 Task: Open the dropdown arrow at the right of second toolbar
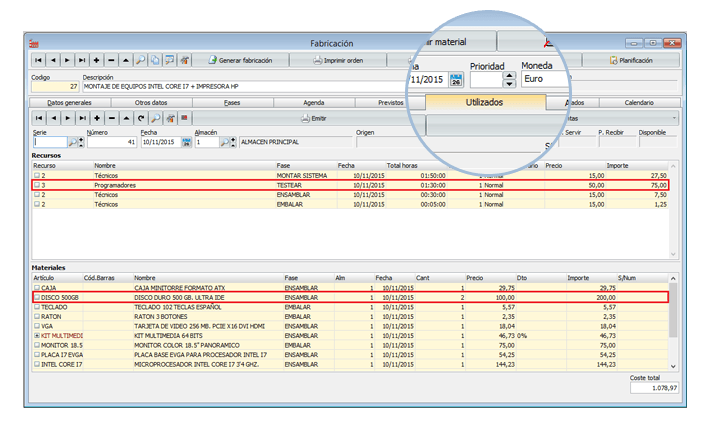[674, 118]
